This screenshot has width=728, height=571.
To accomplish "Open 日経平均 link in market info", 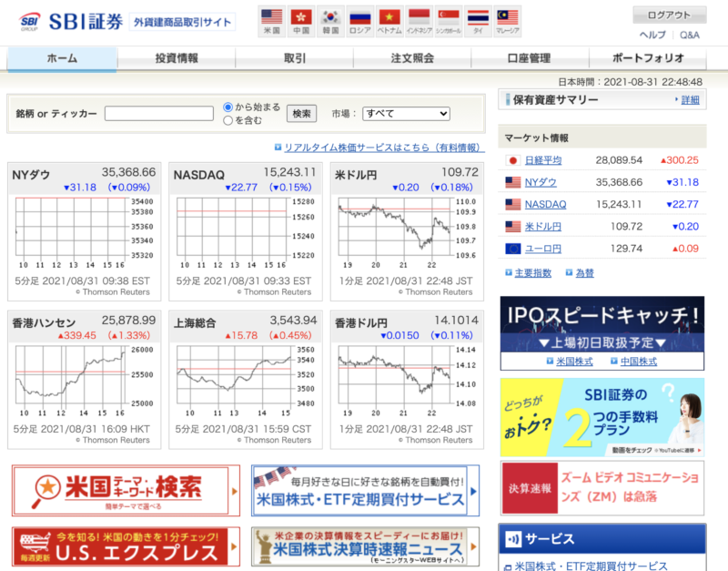I will coord(543,160).
